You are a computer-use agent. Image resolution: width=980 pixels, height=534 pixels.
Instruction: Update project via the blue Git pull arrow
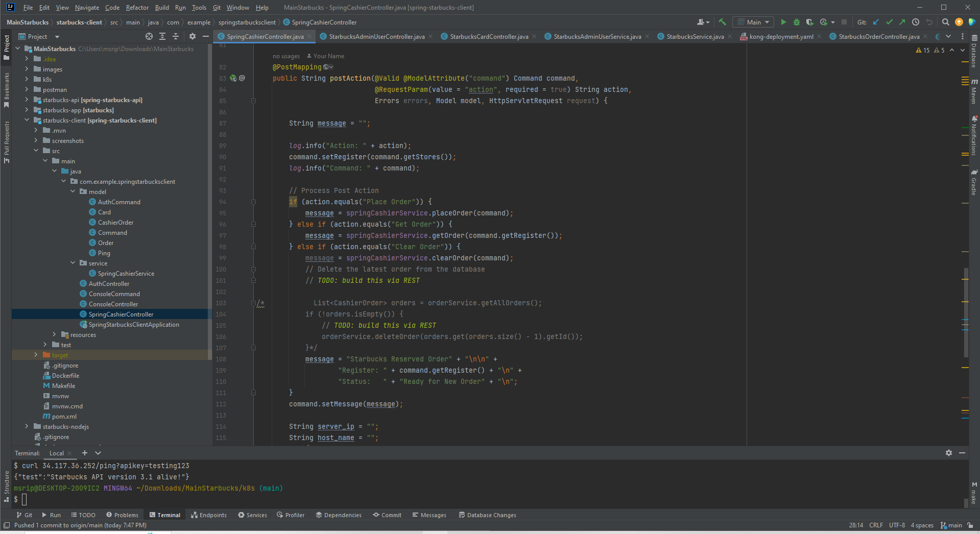pos(876,22)
